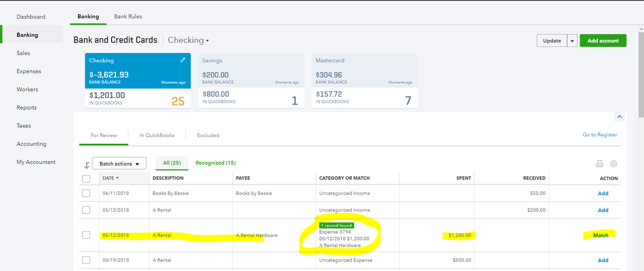Open Reports in the left sidebar

26,108
